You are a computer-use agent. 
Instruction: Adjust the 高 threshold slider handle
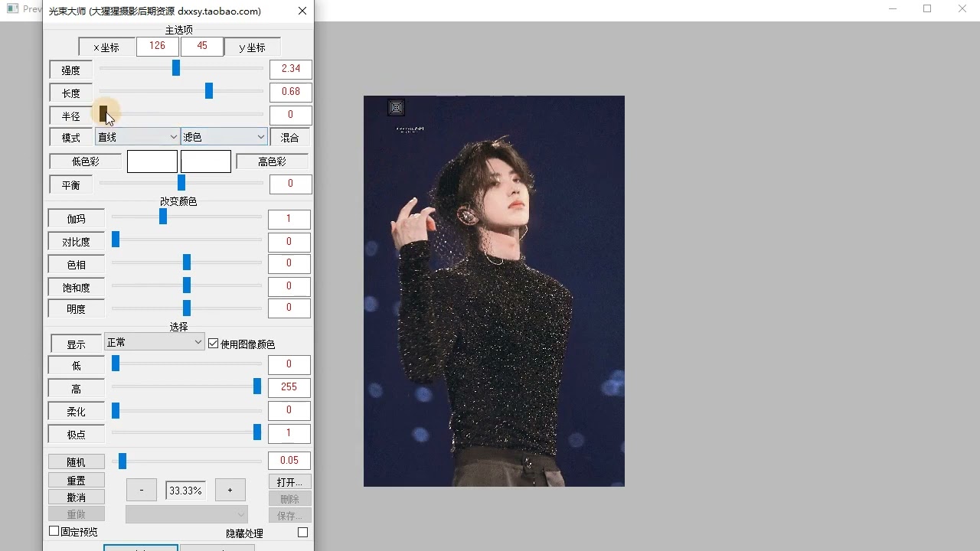[x=257, y=386]
